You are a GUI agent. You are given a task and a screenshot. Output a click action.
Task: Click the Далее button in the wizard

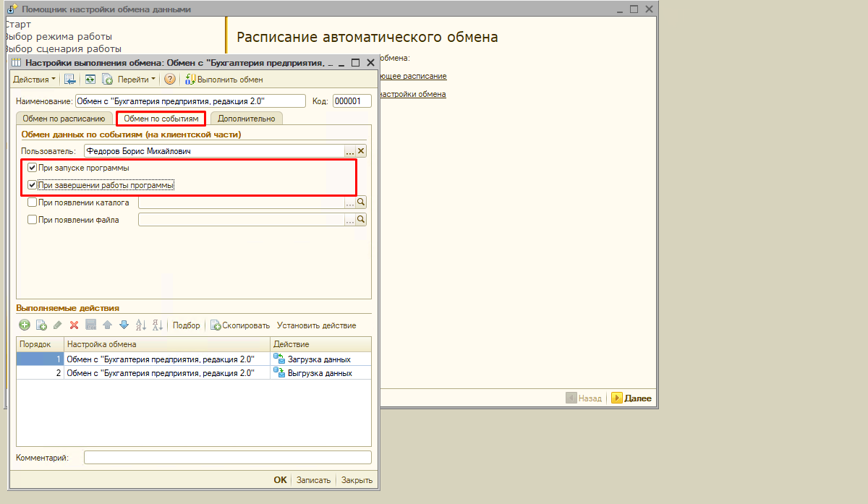631,398
